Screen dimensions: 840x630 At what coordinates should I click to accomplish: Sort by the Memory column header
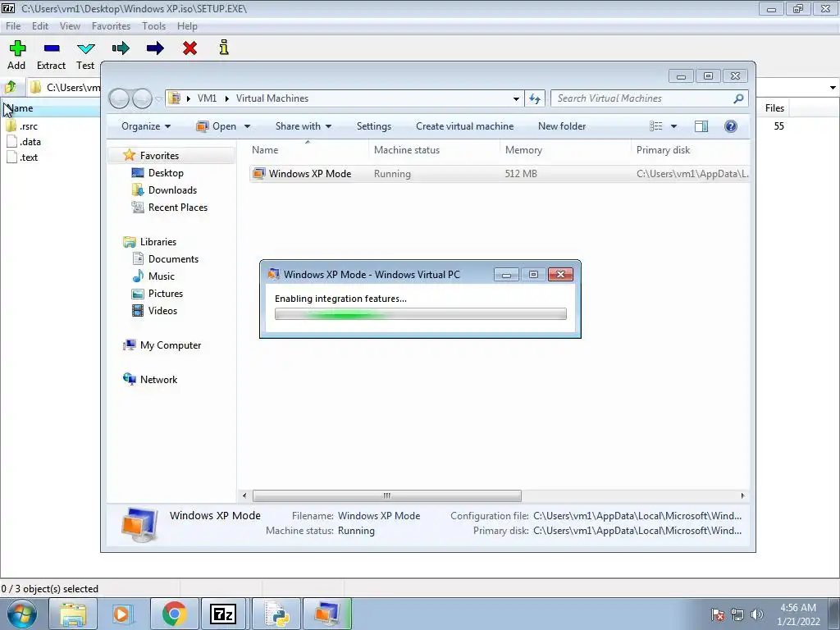coord(565,150)
